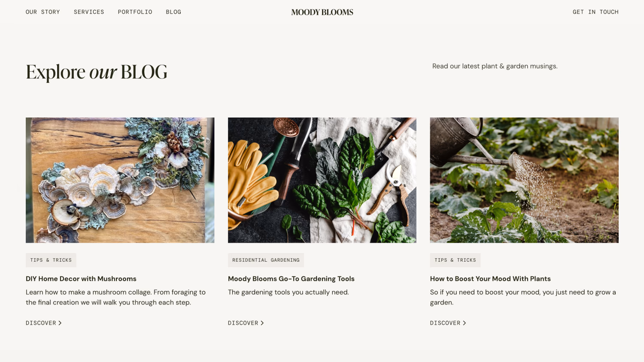The height and width of the screenshot is (362, 644).
Task: Click chevron arrow beside third Discover
Action: point(465,323)
